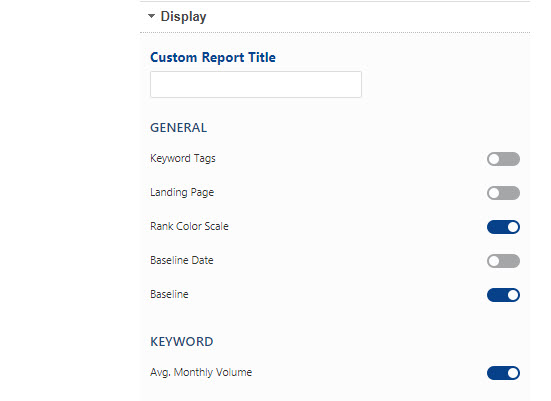Click the Landing Page label text
The height and width of the screenshot is (401, 551).
[182, 193]
